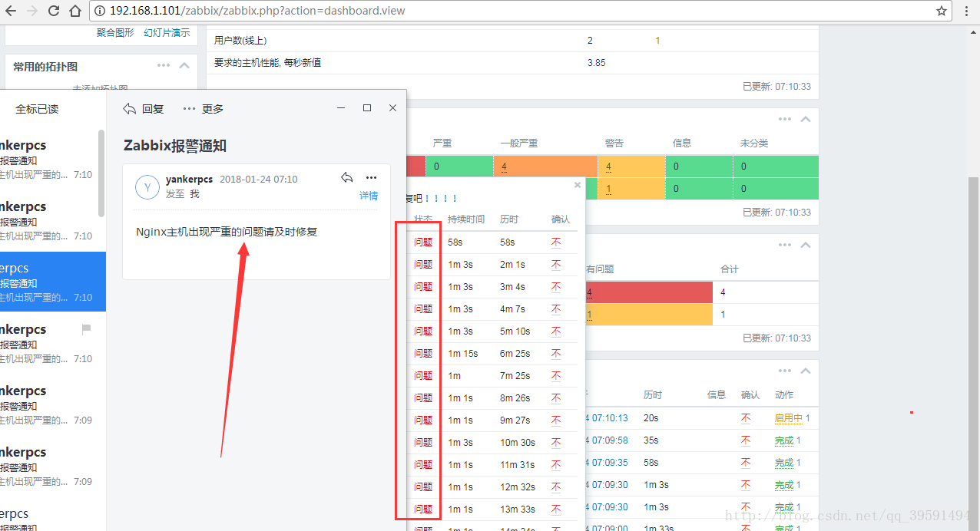The image size is (980, 531).
Task: Open the first mail in list at 7:10
Action: [x=49, y=159]
